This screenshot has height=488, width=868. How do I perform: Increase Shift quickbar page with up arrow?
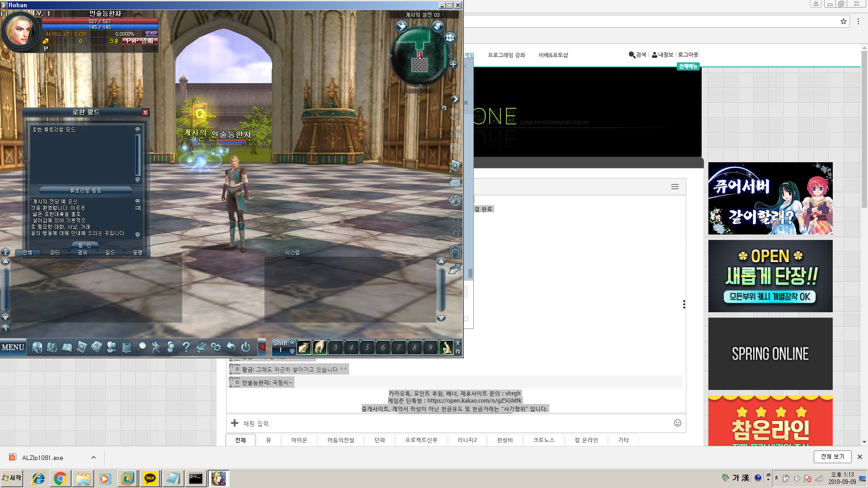(x=292, y=343)
